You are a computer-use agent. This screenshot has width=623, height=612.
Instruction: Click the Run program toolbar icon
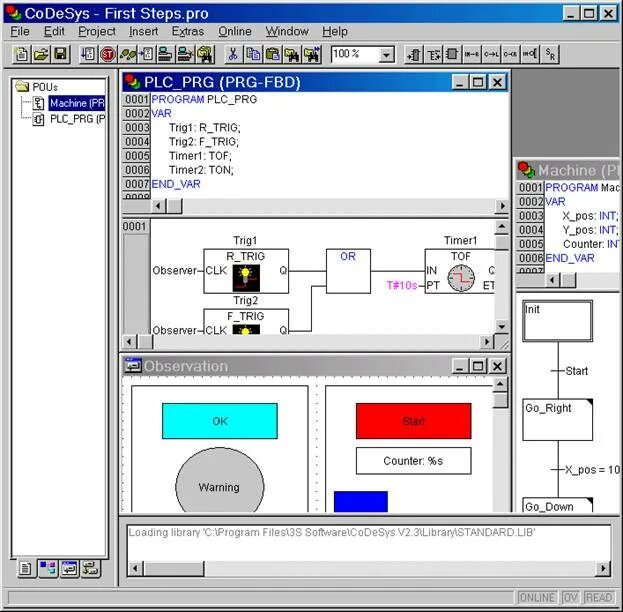[88, 54]
